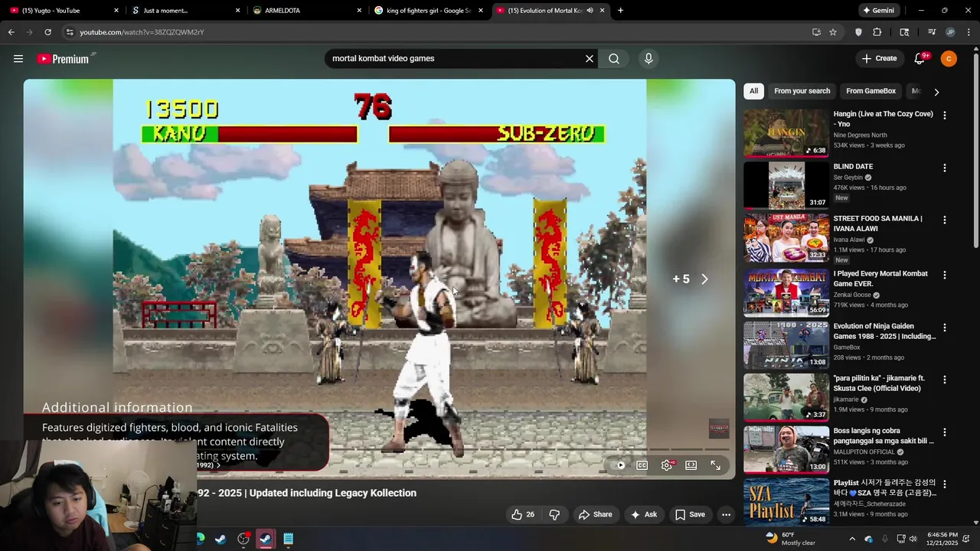This screenshot has height=551, width=980.
Task: Open options for I Played Every Mortal Kombat video
Action: [944, 275]
